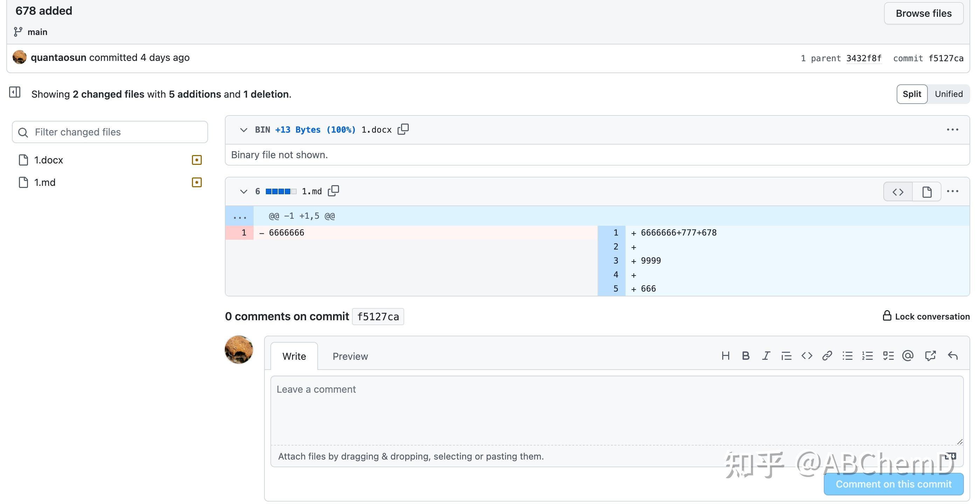Open the kebab menu for the 1.docx diff
This screenshot has height=504, width=980.
click(x=952, y=129)
